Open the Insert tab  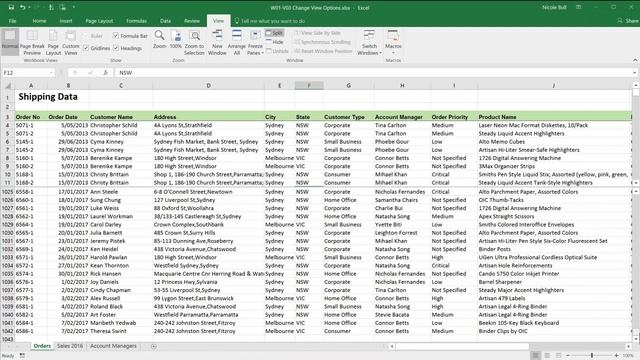pyautogui.click(x=66, y=21)
